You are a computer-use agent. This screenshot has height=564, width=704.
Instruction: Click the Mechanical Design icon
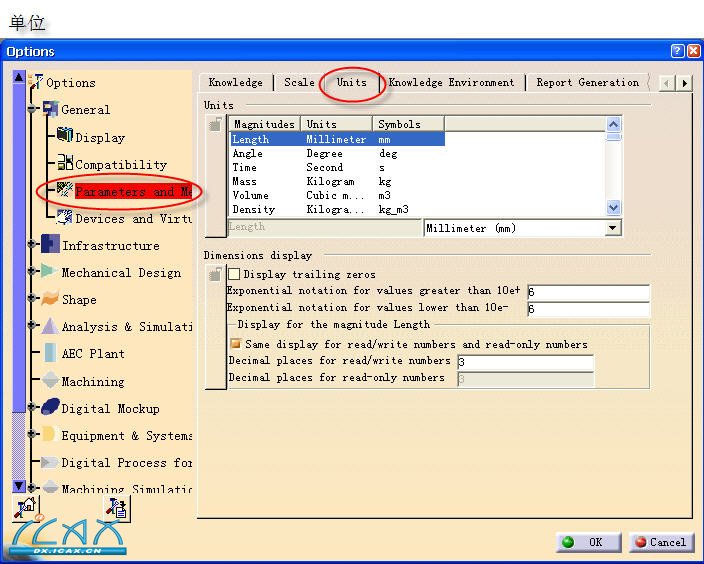tap(48, 272)
